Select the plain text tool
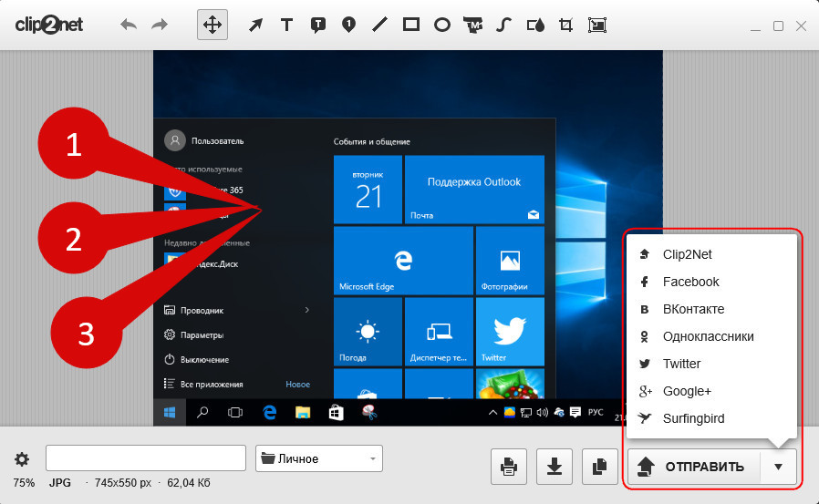The height and width of the screenshot is (504, 819). 286,25
